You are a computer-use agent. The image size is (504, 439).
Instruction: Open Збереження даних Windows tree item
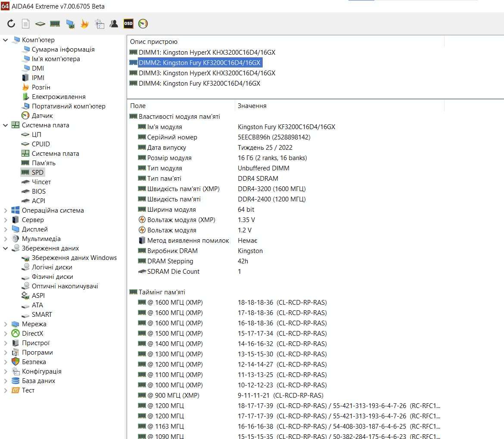[x=74, y=258]
